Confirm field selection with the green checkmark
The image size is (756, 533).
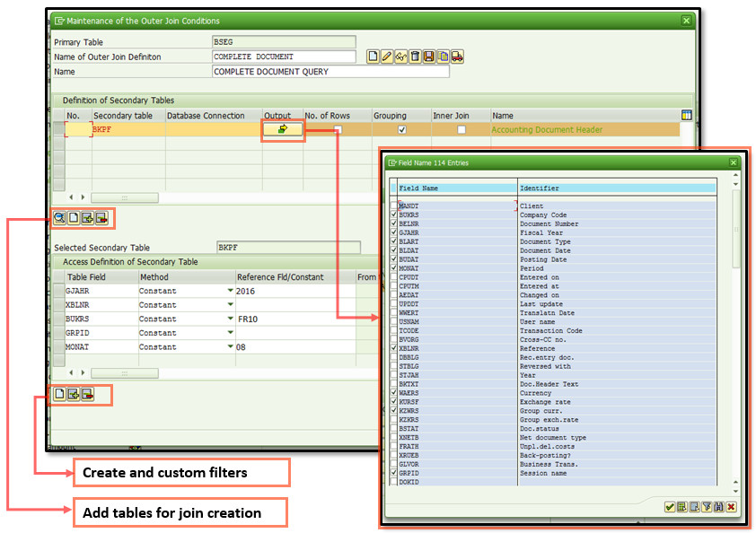click(x=669, y=507)
